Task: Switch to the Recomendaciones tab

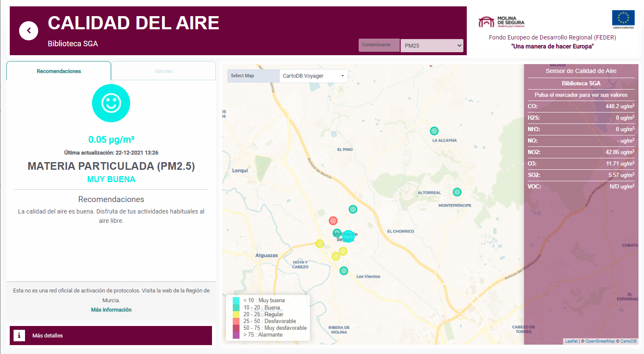Action: tap(59, 71)
